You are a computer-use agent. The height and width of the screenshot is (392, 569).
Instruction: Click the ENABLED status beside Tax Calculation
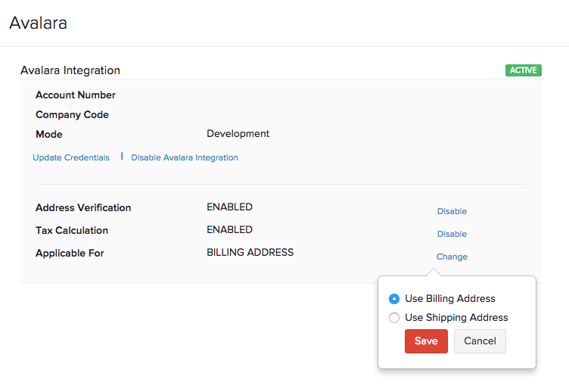229,230
